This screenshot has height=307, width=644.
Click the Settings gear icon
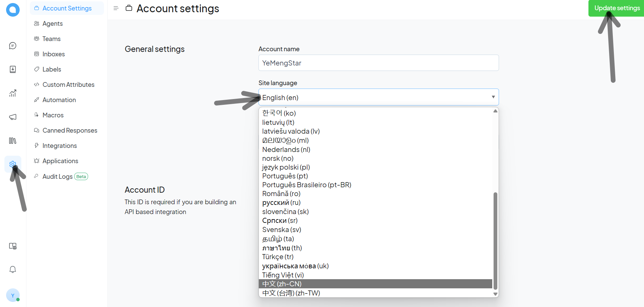click(13, 164)
